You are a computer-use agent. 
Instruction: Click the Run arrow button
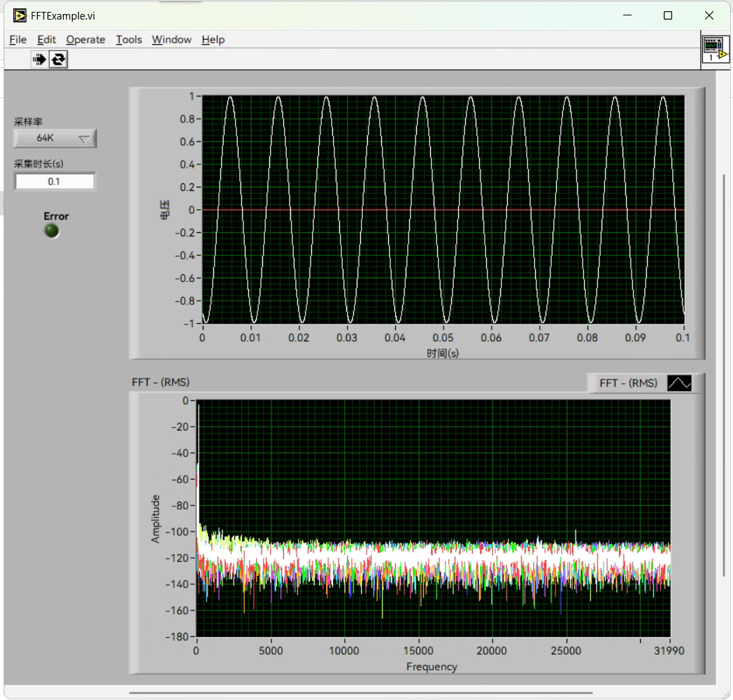[39, 59]
